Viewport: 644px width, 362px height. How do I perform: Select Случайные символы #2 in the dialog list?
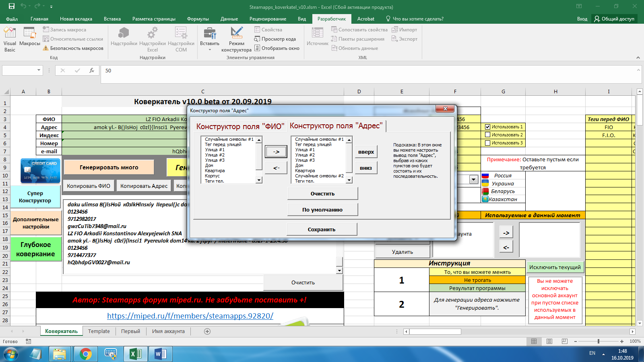click(x=319, y=176)
